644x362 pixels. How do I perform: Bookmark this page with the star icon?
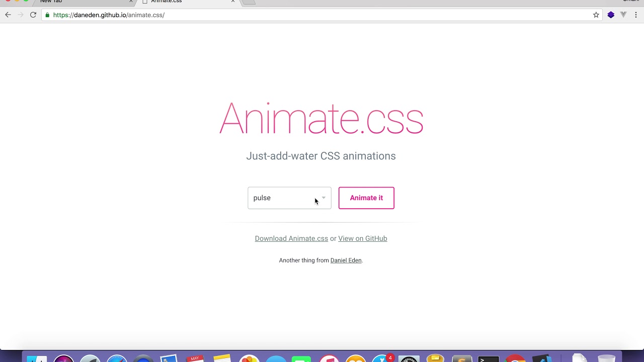click(596, 15)
